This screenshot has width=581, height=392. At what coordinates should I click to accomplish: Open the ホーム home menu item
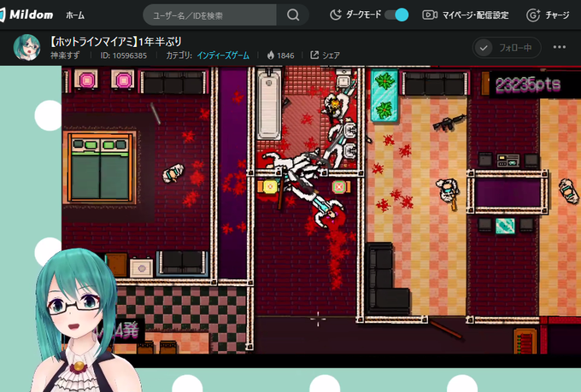[75, 15]
